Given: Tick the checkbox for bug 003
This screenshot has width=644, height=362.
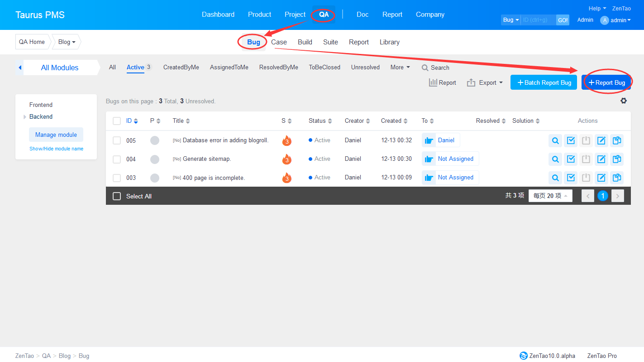Looking at the screenshot, I should coord(117,178).
